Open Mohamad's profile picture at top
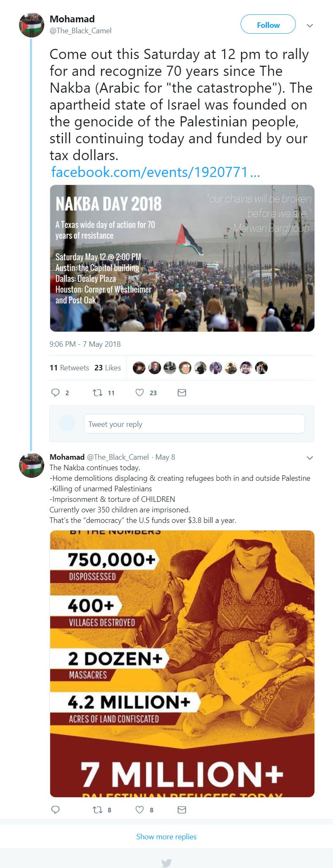 pos(32,25)
